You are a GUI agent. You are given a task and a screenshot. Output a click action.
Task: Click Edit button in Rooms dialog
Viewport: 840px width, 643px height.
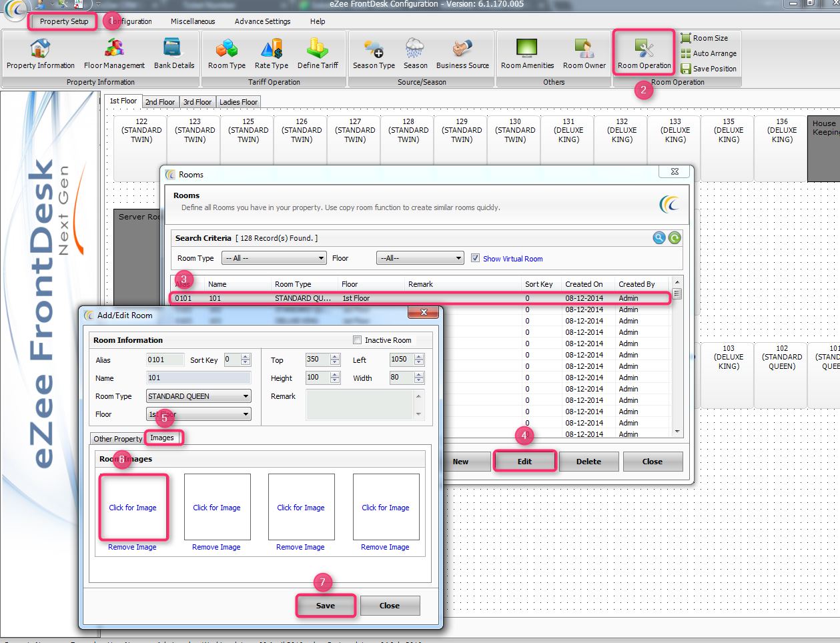[x=524, y=462]
